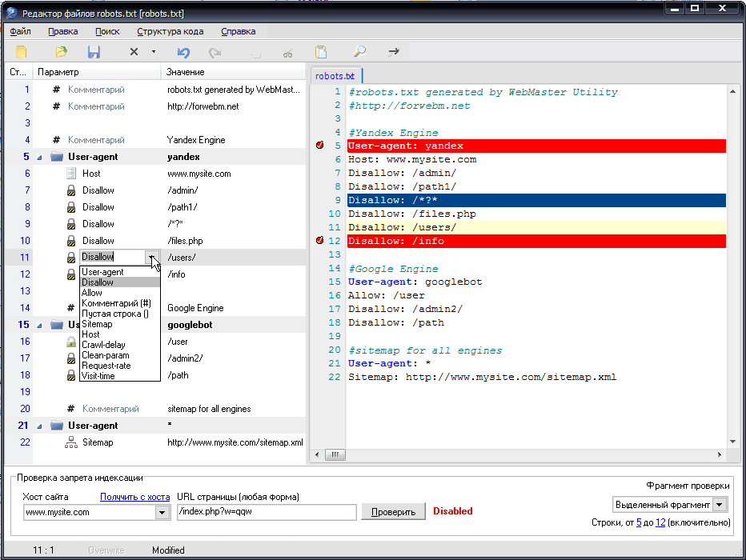Screen dimensions: 746x560
Task: Choose Crawl-delay from the parameter list
Action: tap(103, 345)
